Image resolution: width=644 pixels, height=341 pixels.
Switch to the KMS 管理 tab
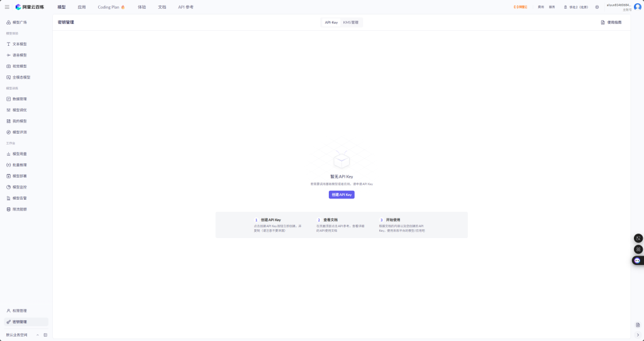coord(350,22)
